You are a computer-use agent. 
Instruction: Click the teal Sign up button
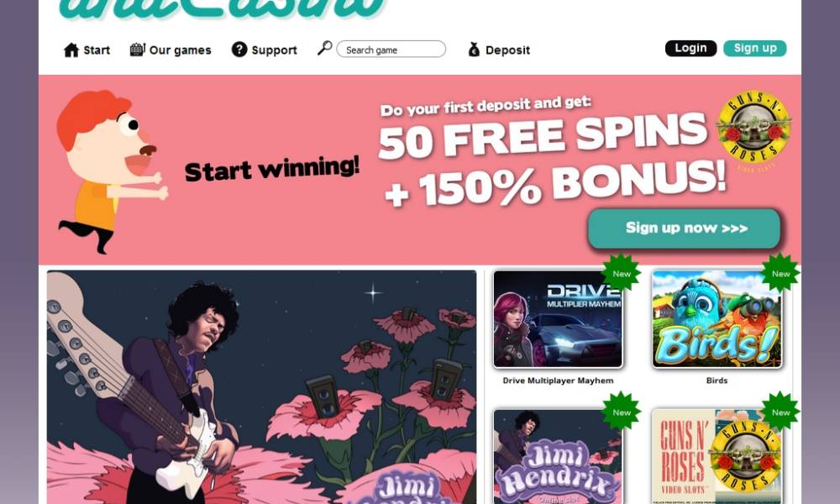click(755, 48)
